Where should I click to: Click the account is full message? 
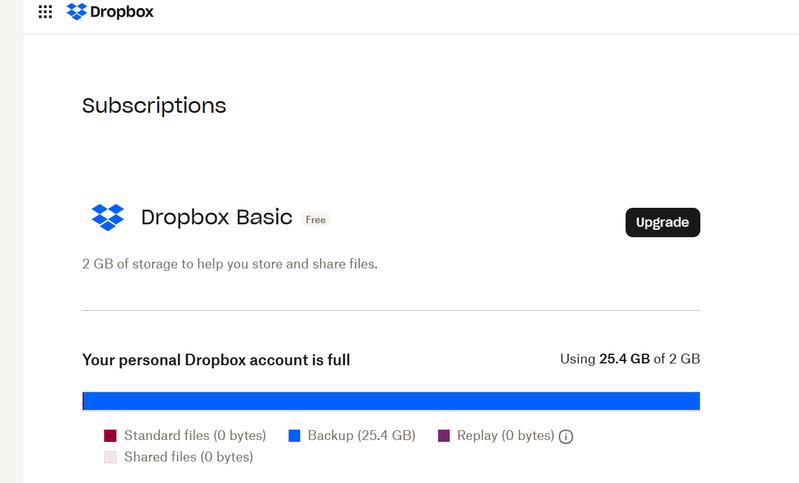click(216, 360)
